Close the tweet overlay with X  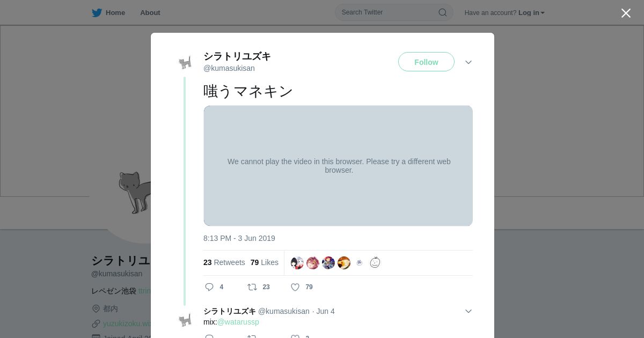pos(626,13)
